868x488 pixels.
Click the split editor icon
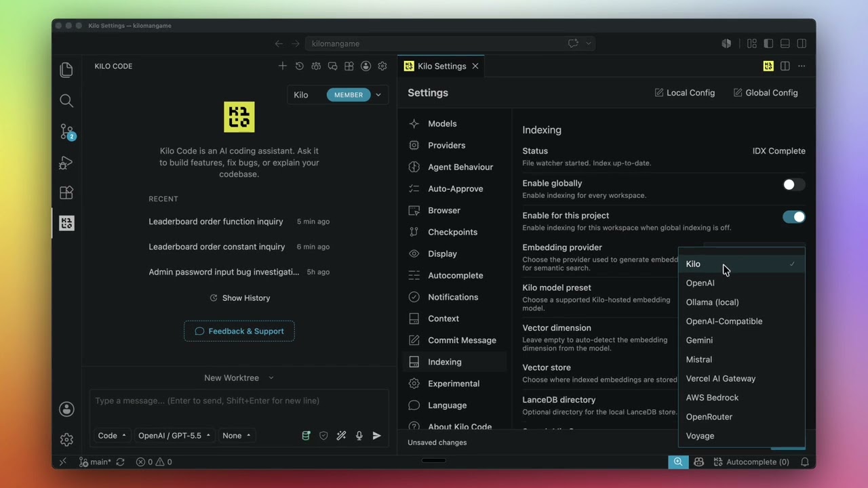click(x=785, y=66)
